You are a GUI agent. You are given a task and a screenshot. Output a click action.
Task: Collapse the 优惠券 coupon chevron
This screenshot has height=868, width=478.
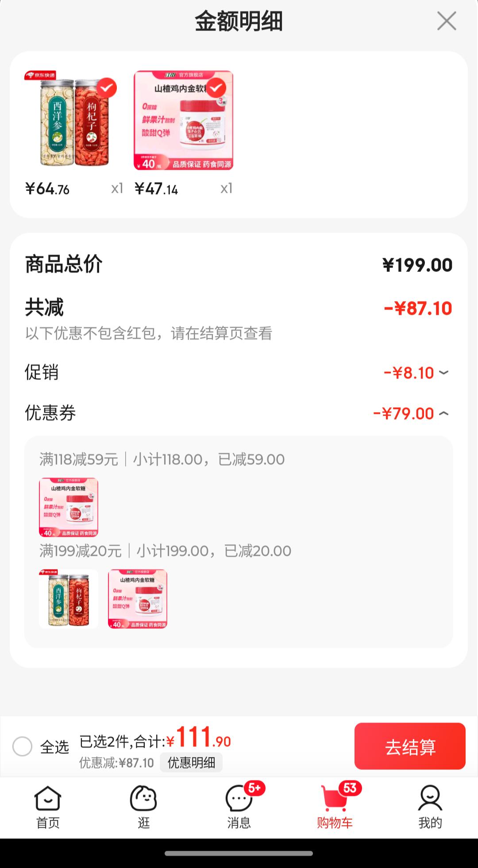[x=444, y=413]
